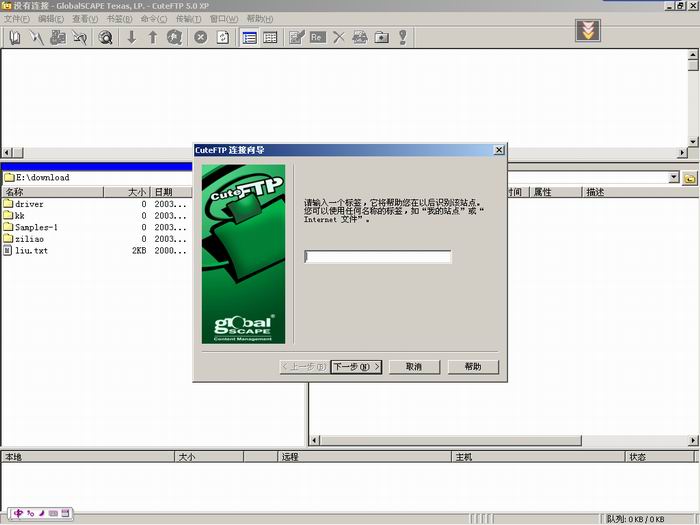
Task: Click 取消 button in wizard
Action: tap(414, 367)
